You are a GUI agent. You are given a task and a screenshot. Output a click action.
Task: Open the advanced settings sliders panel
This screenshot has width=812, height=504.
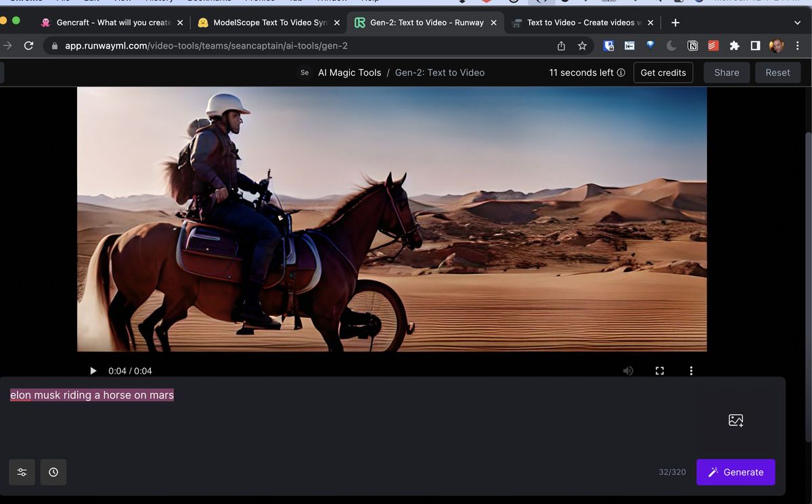pyautogui.click(x=22, y=472)
